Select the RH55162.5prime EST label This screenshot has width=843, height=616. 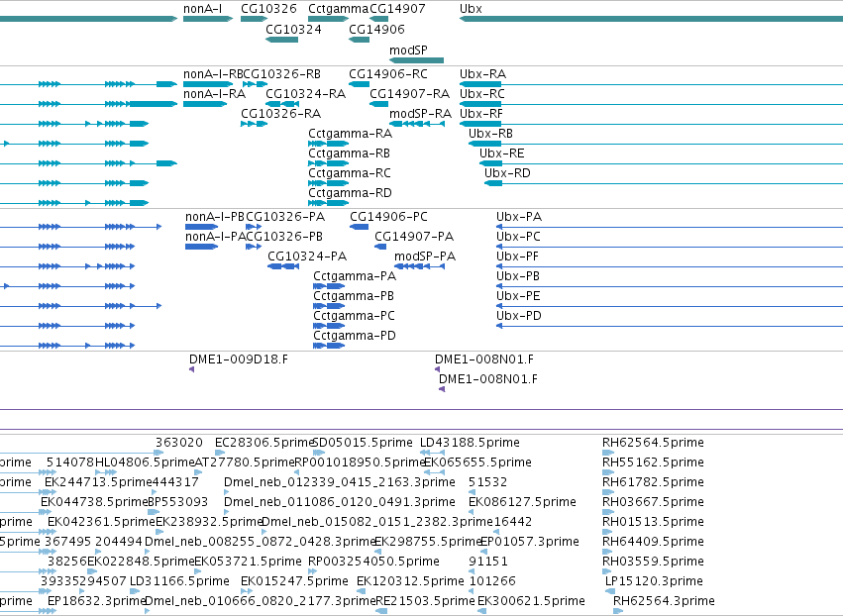coord(653,462)
